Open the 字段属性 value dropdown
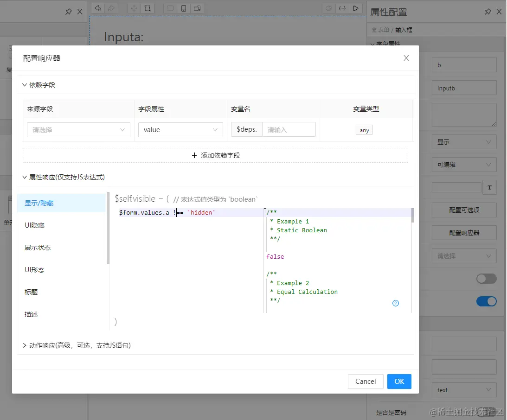507x420 pixels. click(x=180, y=130)
